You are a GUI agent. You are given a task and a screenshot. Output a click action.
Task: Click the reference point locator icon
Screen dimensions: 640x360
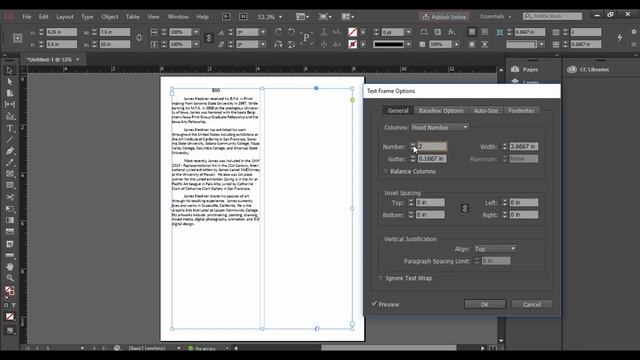[x=17, y=38]
